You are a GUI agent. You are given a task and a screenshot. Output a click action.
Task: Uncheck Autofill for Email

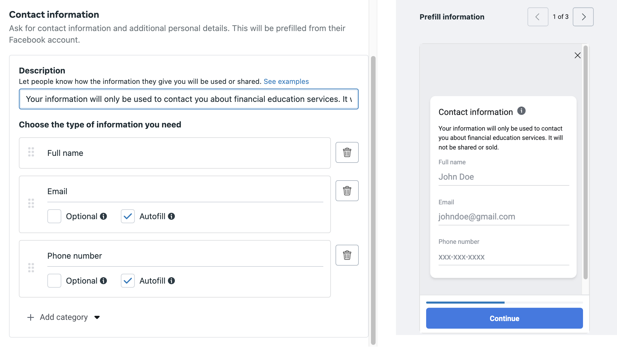[128, 216]
